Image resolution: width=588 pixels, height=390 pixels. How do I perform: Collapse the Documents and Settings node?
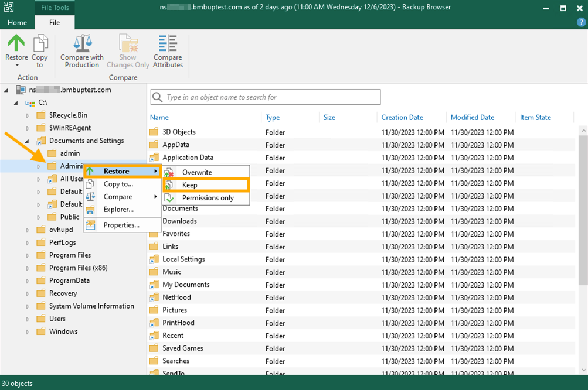point(26,141)
